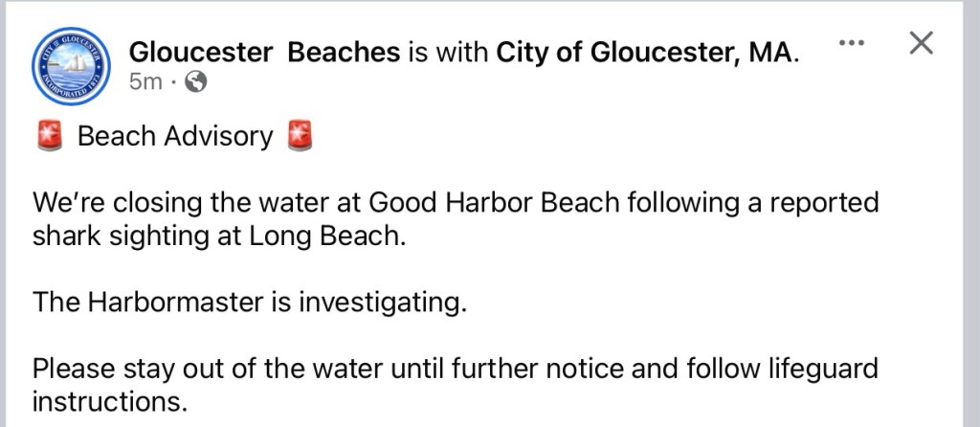Click the words "is with" in the header
This screenshot has height=427, width=980.
(x=448, y=52)
